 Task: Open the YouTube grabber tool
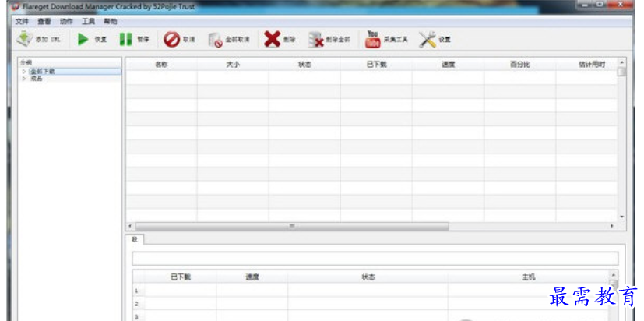click(372, 39)
